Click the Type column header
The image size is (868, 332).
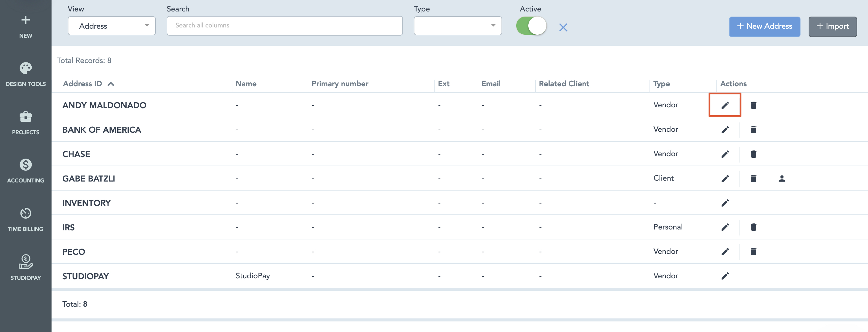pyautogui.click(x=661, y=84)
